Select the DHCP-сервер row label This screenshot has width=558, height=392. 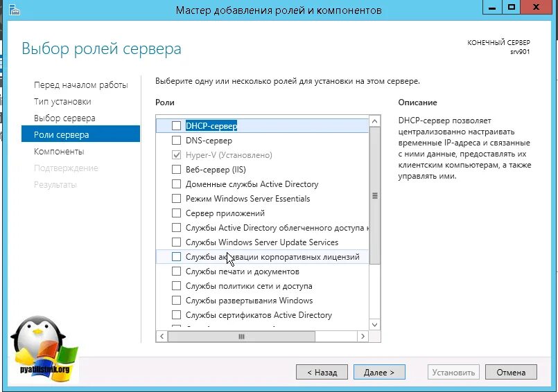(211, 125)
